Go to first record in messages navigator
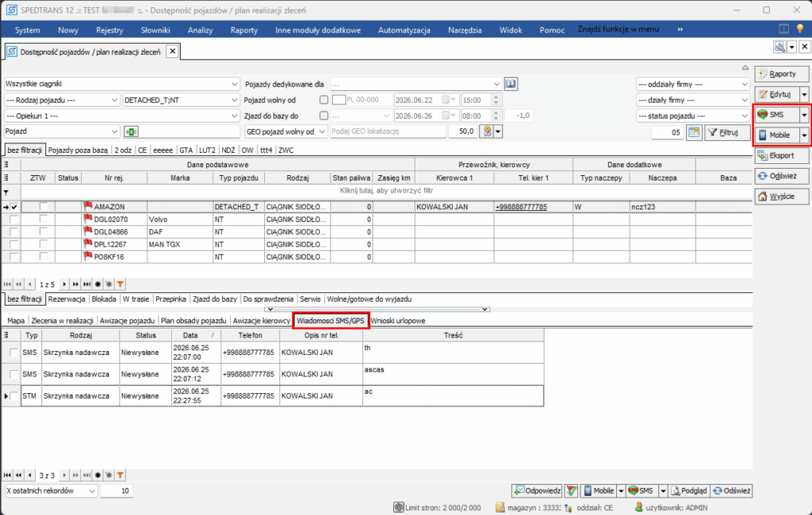Screen dimensions: 812x515 tap(7, 475)
